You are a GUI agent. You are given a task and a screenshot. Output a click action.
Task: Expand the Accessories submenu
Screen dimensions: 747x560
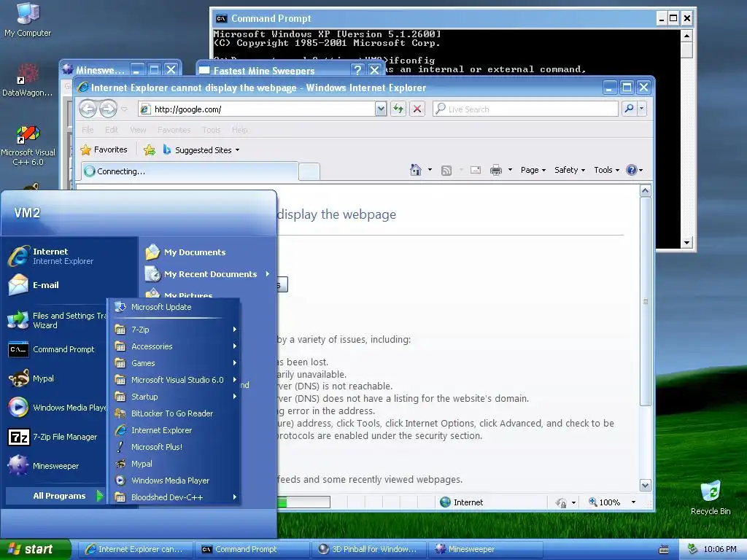click(174, 346)
